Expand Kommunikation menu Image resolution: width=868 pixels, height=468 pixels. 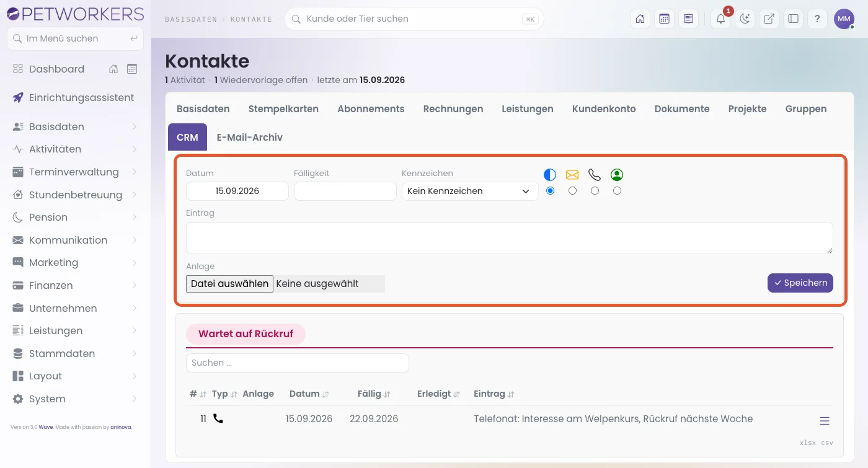(x=74, y=240)
